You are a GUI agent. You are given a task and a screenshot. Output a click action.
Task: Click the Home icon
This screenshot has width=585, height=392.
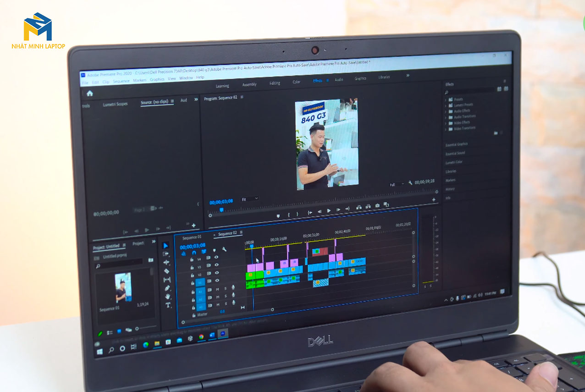(x=90, y=94)
